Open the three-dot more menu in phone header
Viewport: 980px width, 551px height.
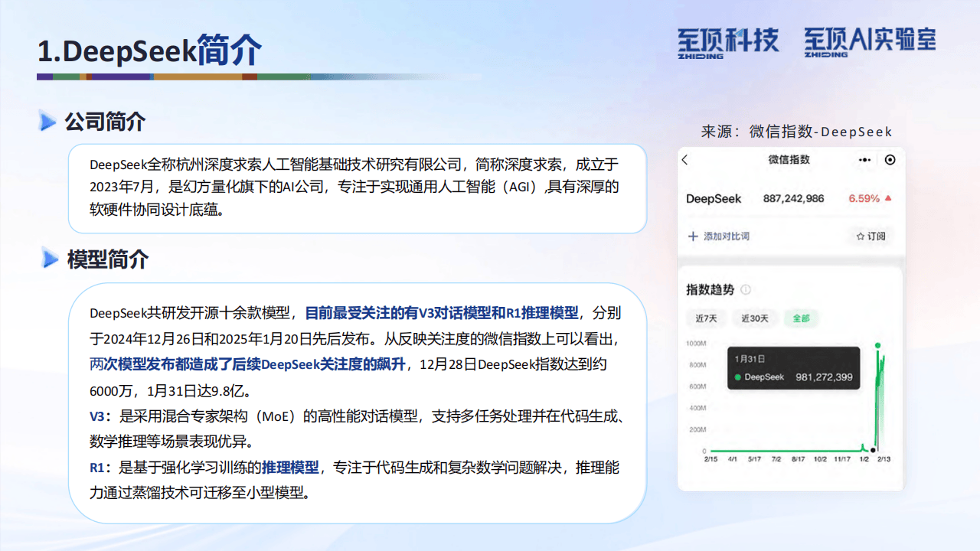click(x=864, y=160)
